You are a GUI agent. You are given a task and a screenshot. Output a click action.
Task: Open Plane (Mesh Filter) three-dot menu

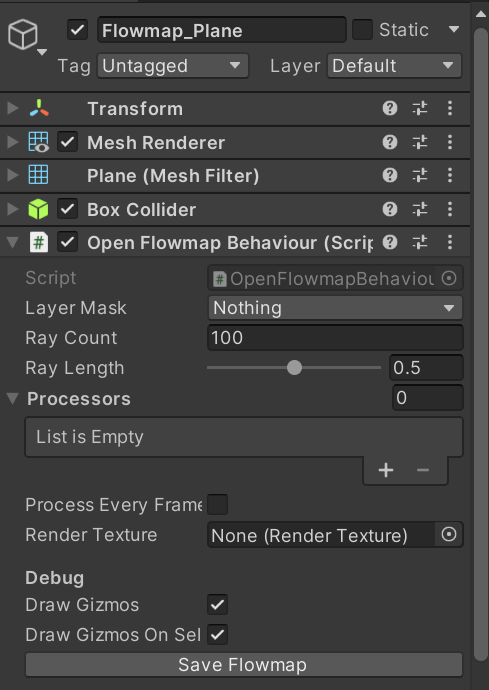(450, 176)
